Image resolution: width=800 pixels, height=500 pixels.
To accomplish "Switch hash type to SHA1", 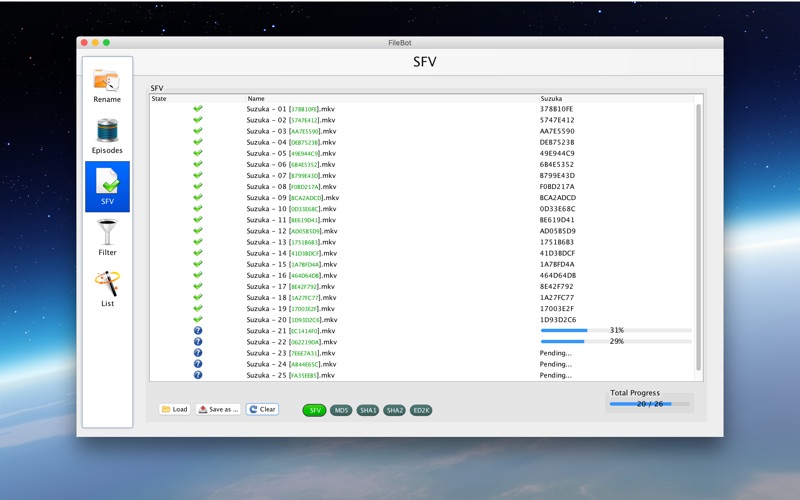I will point(367,410).
